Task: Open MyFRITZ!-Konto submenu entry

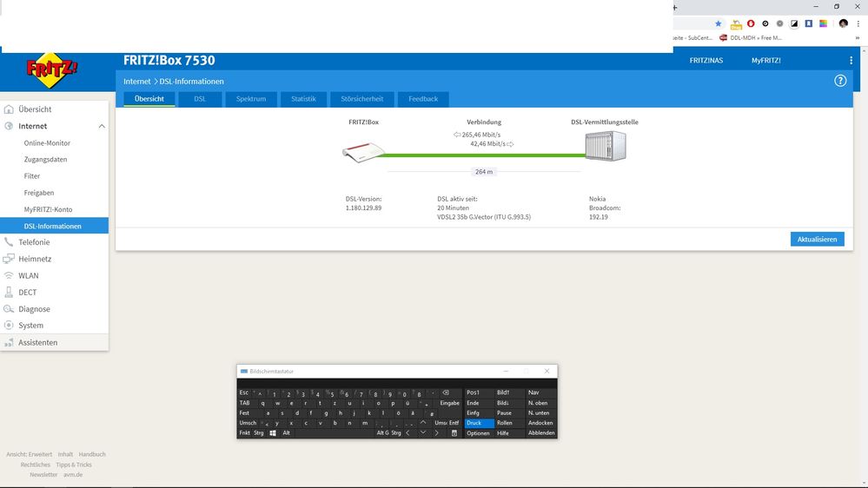Action: tap(48, 209)
